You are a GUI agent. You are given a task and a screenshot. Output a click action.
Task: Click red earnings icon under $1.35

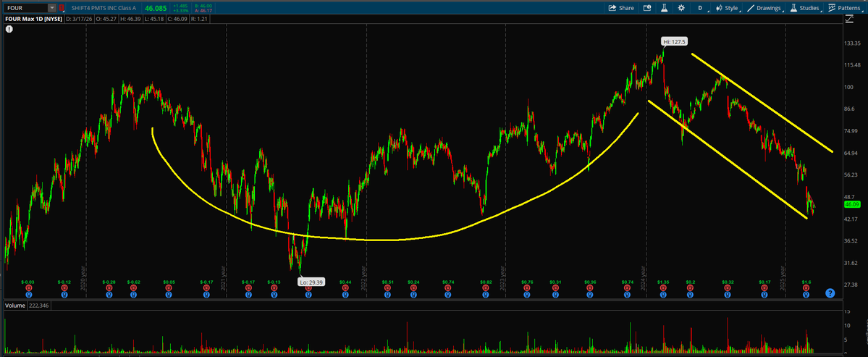click(x=663, y=287)
